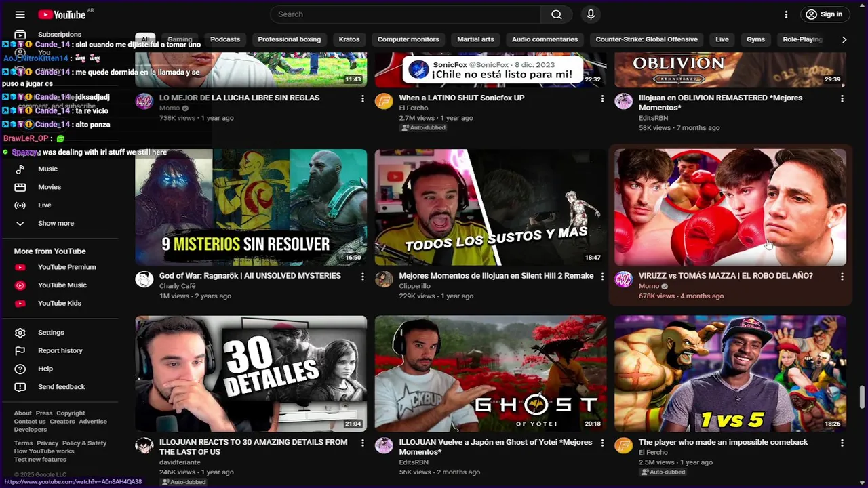Click Send feedback item
Screen dimensions: 868x488
[60, 387]
